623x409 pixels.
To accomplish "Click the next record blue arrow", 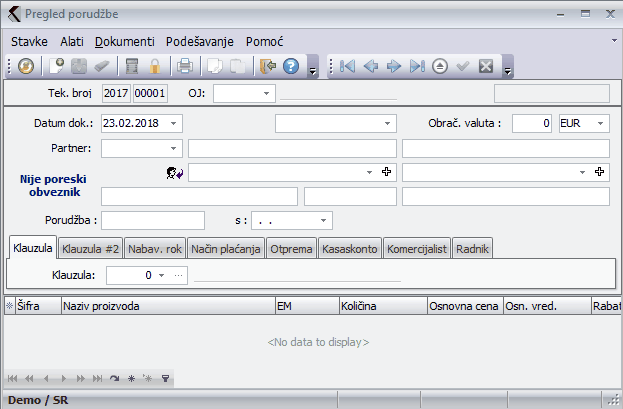I will pyautogui.click(x=394, y=67).
